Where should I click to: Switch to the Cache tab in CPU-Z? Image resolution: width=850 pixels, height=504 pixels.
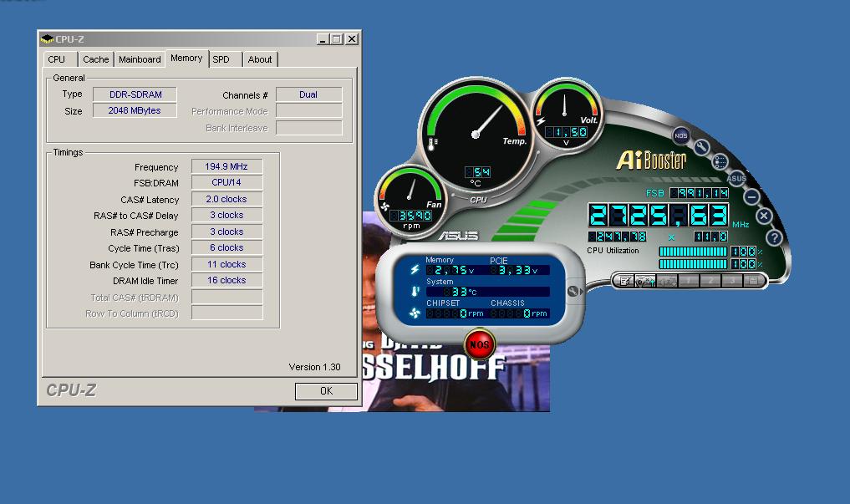(x=96, y=59)
